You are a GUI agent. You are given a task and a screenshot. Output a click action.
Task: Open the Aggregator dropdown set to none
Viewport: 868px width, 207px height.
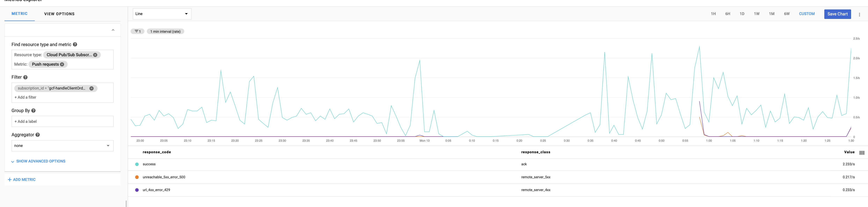[62, 146]
